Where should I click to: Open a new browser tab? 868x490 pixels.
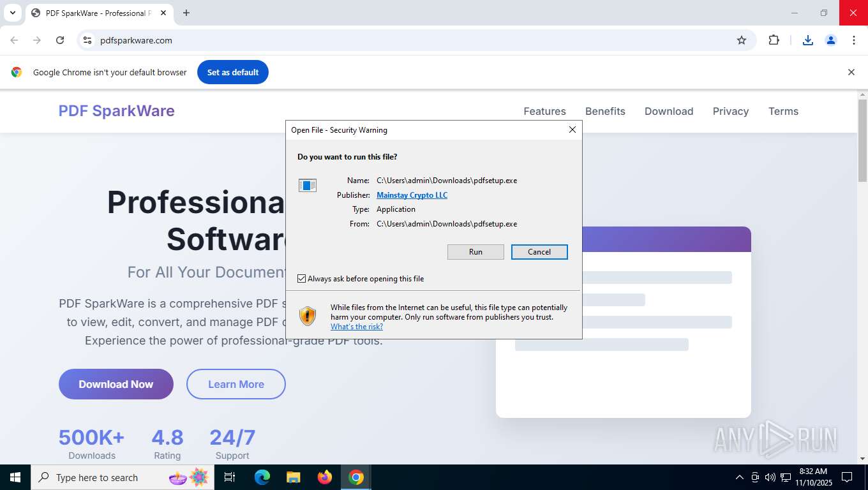click(x=186, y=13)
